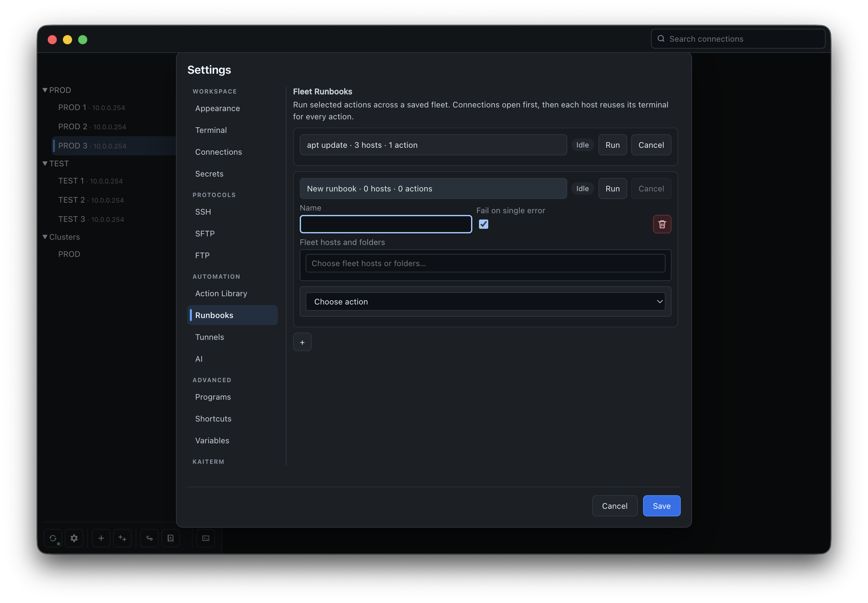Image resolution: width=868 pixels, height=603 pixels.
Task: Expand the apt update runbook header
Action: (433, 145)
